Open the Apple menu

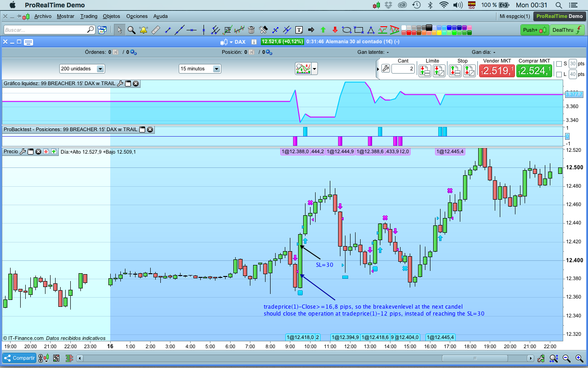(x=12, y=5)
